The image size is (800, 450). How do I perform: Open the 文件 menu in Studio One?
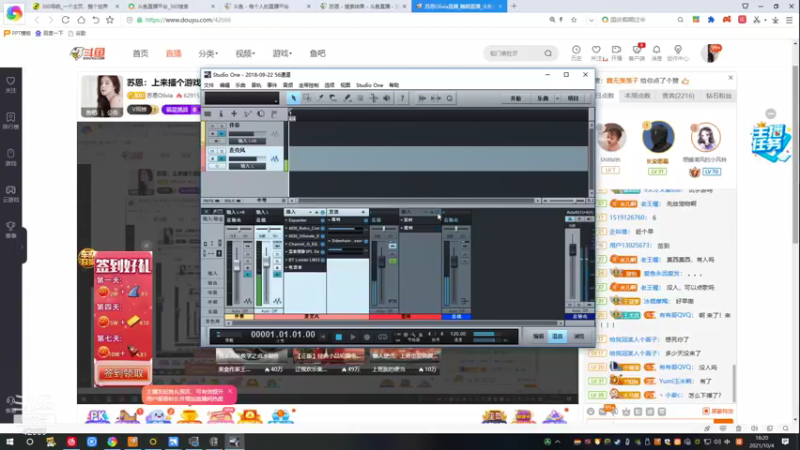[209, 85]
